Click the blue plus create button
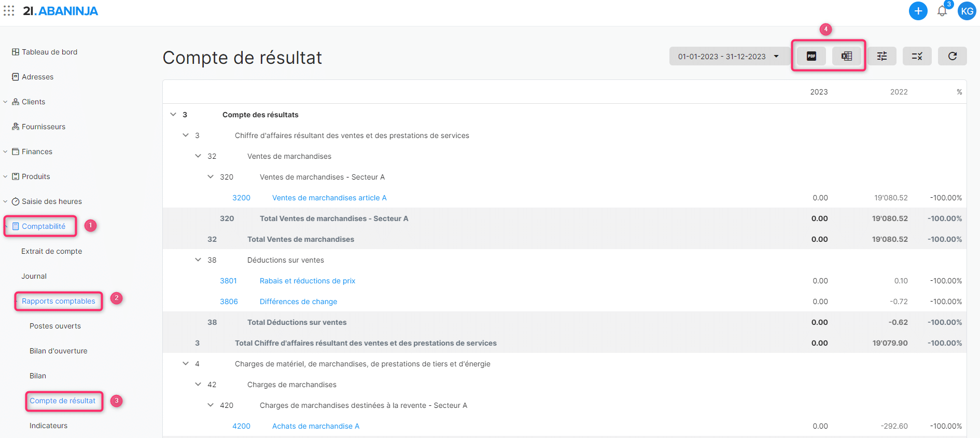This screenshot has height=438, width=980. click(x=918, y=11)
